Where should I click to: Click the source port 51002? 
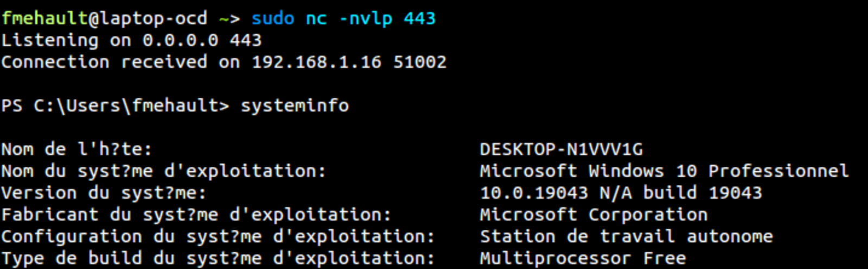point(419,62)
